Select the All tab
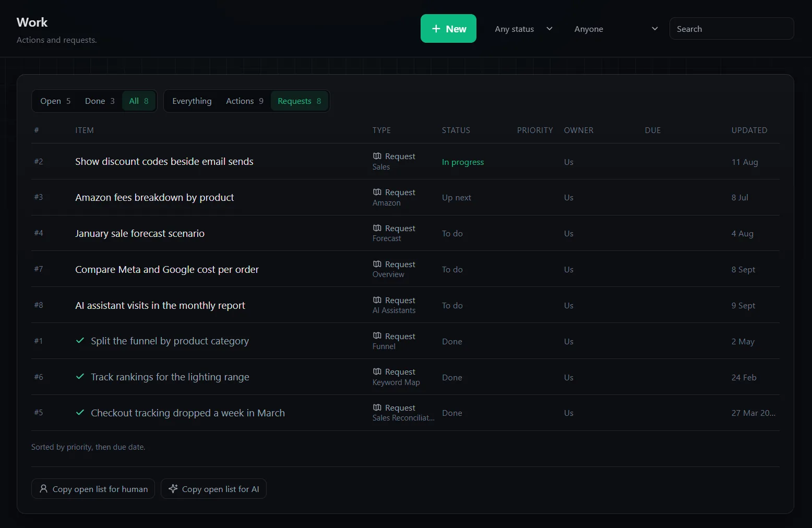Viewport: 812px width, 528px height. pos(139,101)
